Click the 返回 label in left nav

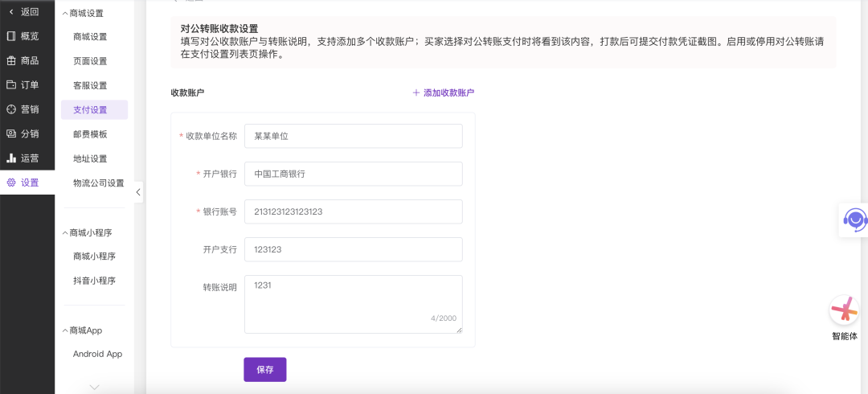click(x=30, y=11)
